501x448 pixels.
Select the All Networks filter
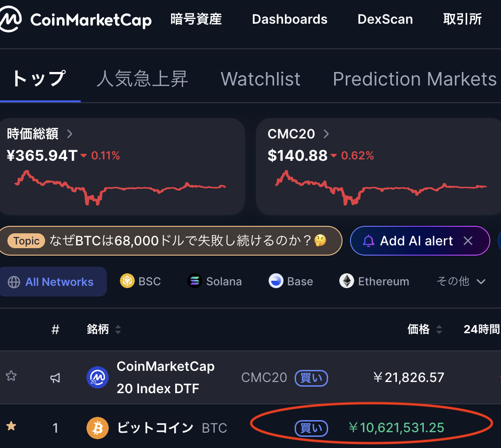coord(53,282)
